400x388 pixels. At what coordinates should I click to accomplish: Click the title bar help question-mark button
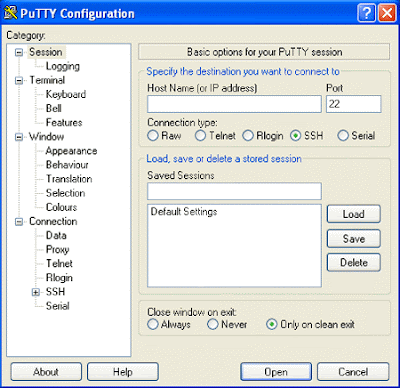click(366, 13)
